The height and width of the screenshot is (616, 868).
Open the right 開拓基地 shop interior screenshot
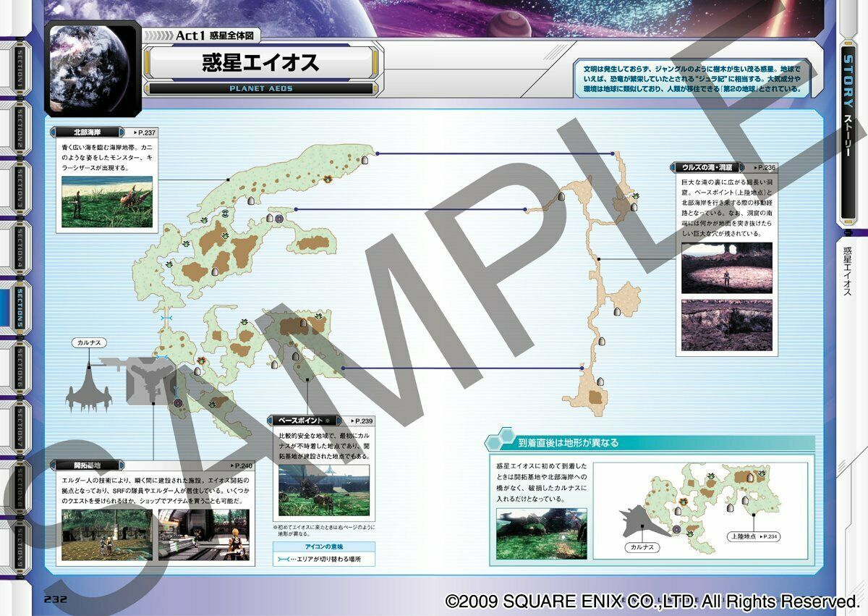[203, 535]
